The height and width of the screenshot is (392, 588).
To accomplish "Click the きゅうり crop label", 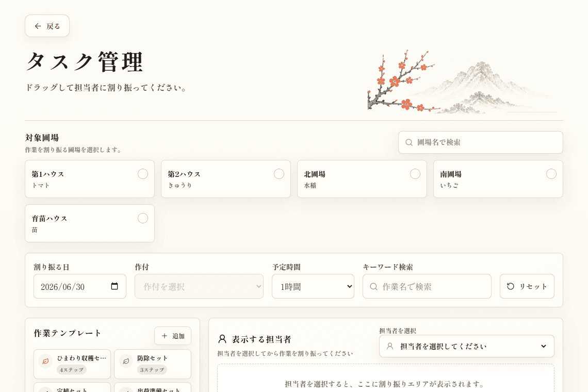I will coord(179,185).
